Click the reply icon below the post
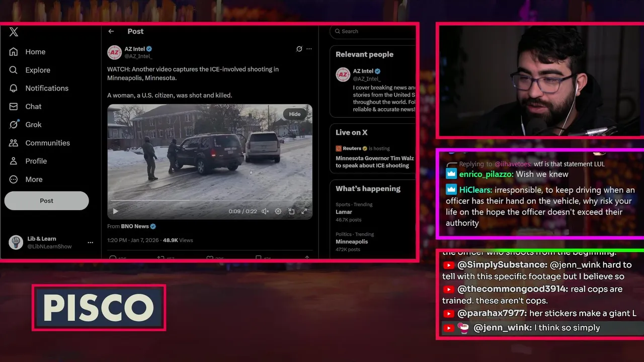The height and width of the screenshot is (362, 644). pyautogui.click(x=112, y=258)
